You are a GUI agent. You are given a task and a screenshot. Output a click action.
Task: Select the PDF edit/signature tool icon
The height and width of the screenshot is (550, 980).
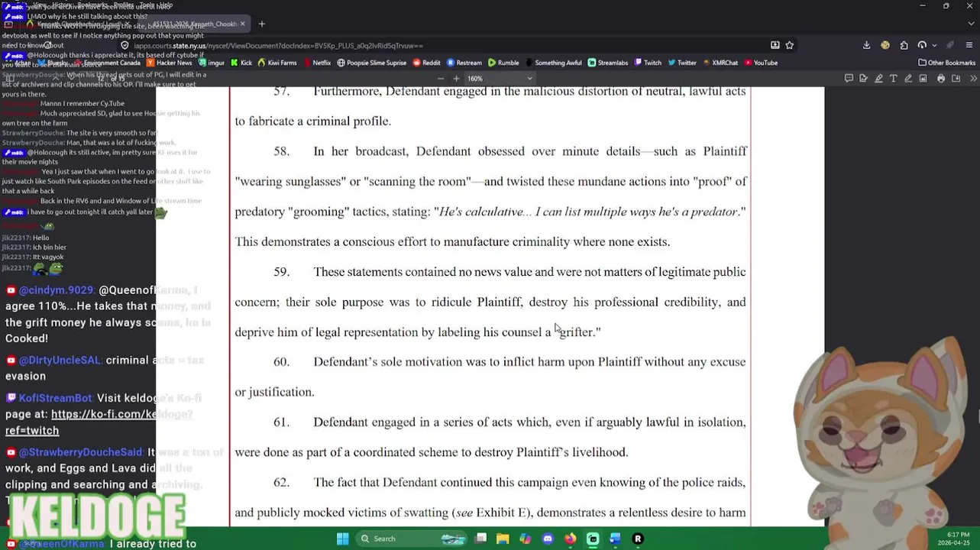pos(864,78)
